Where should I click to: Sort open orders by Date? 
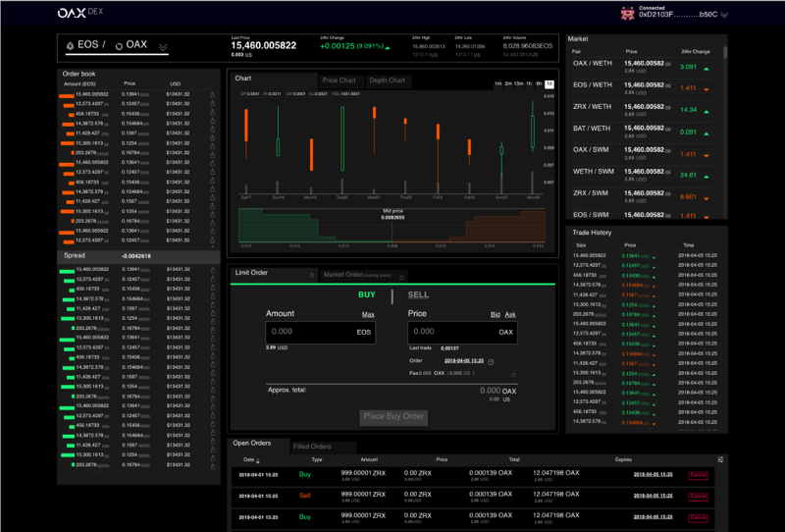coord(251,460)
